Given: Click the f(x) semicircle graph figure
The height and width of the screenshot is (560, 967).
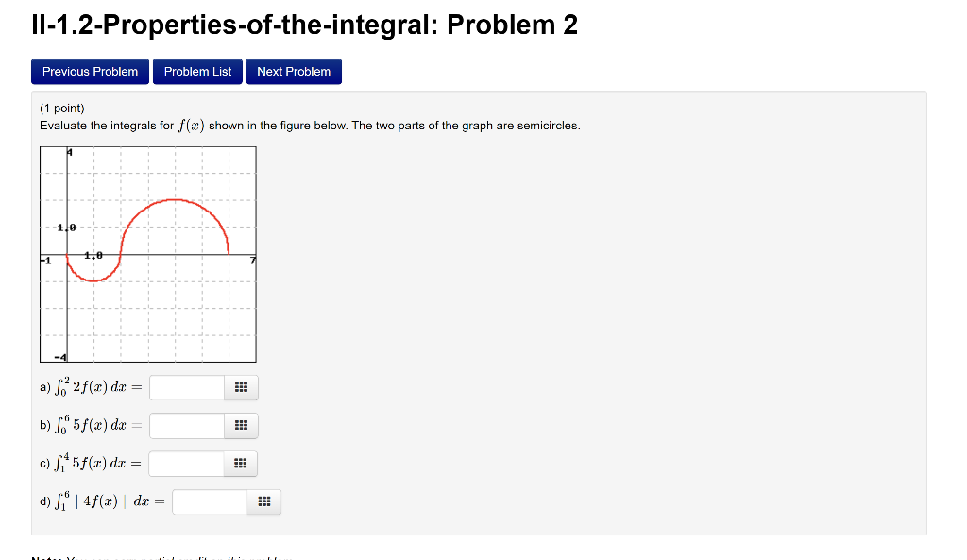Looking at the screenshot, I should 147,254.
